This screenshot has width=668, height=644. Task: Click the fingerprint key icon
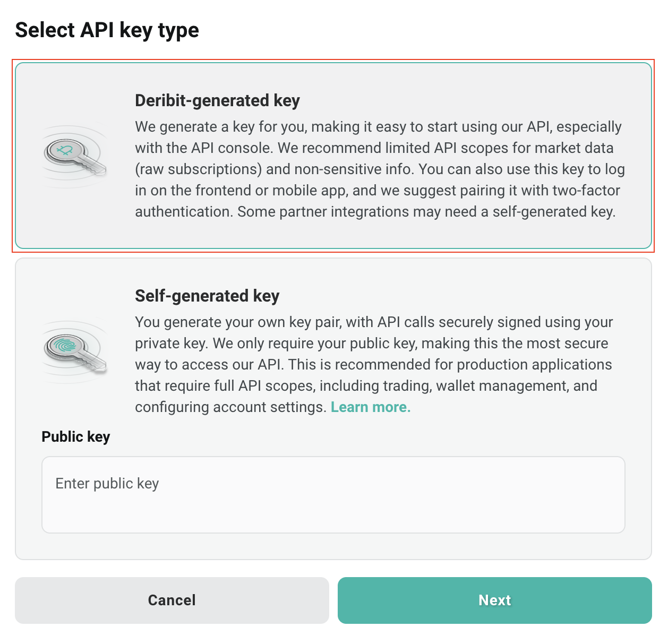coord(75,351)
